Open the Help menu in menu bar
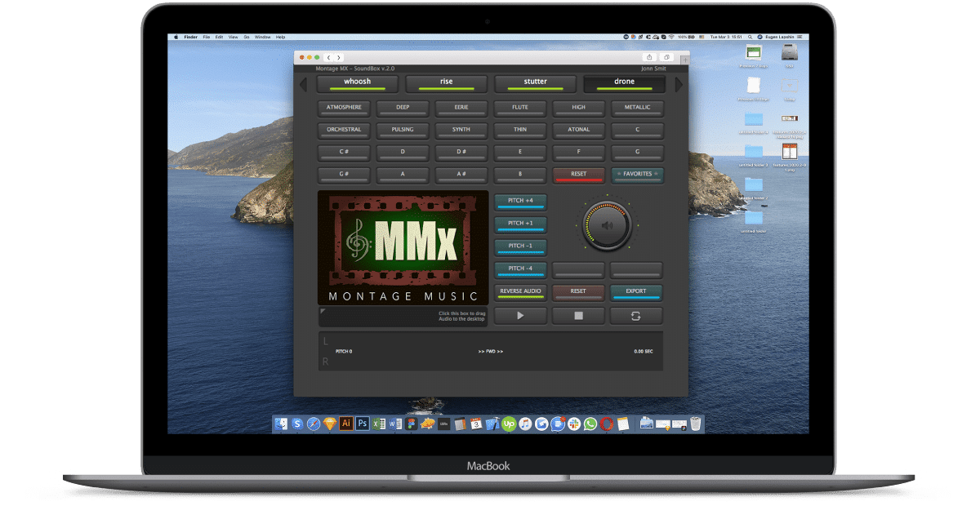This screenshot has height=506, width=980. click(280, 38)
